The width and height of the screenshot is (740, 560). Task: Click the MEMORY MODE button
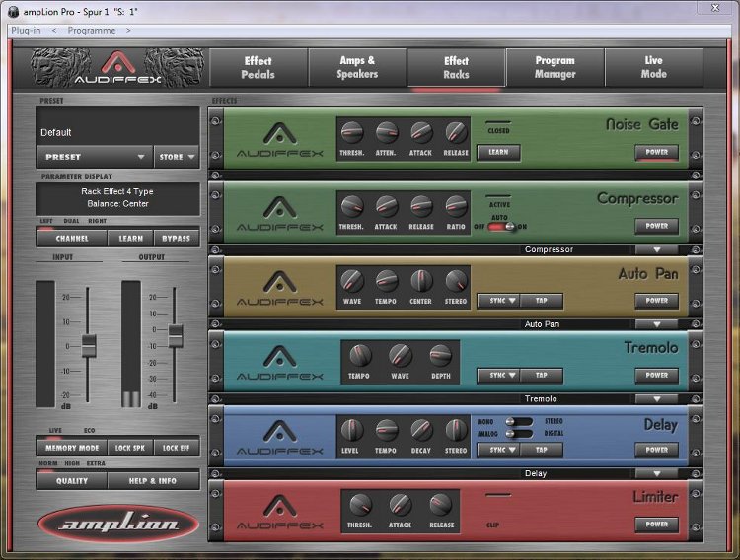(72, 448)
